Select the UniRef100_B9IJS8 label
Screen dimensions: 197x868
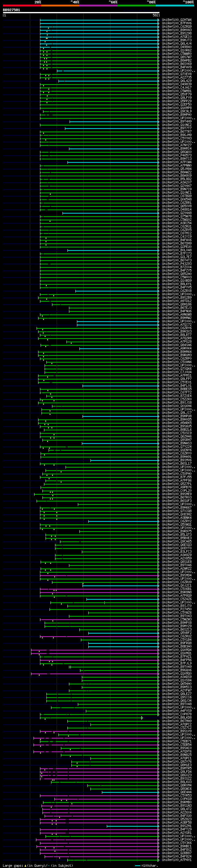(x=177, y=402)
